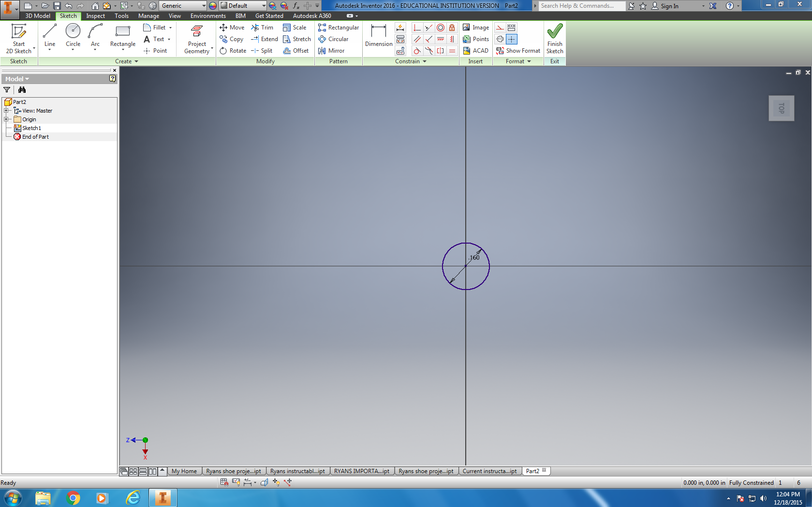Click the Undo arrow icon
The height and width of the screenshot is (507, 812).
coord(68,6)
